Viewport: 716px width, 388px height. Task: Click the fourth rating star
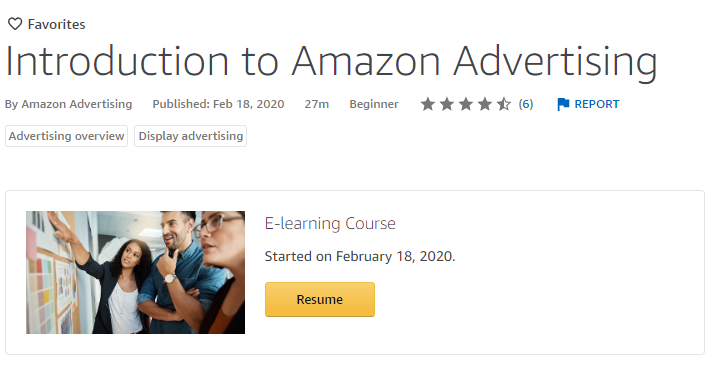485,104
